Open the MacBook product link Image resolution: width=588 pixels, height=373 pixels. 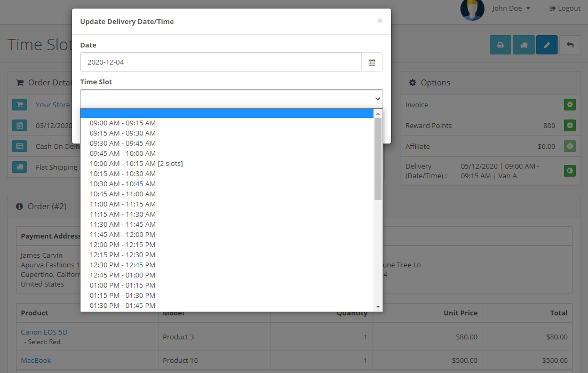[36, 360]
